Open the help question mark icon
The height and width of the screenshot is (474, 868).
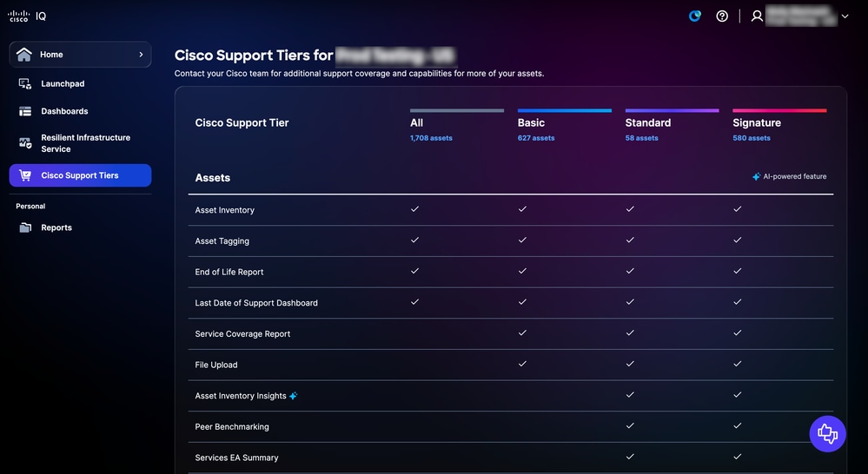tap(722, 16)
